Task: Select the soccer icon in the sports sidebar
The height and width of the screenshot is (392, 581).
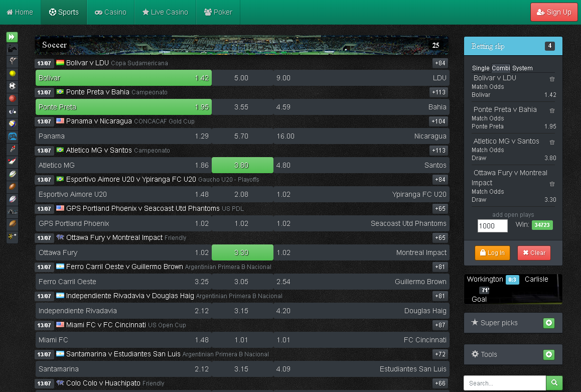Action: coord(12,86)
